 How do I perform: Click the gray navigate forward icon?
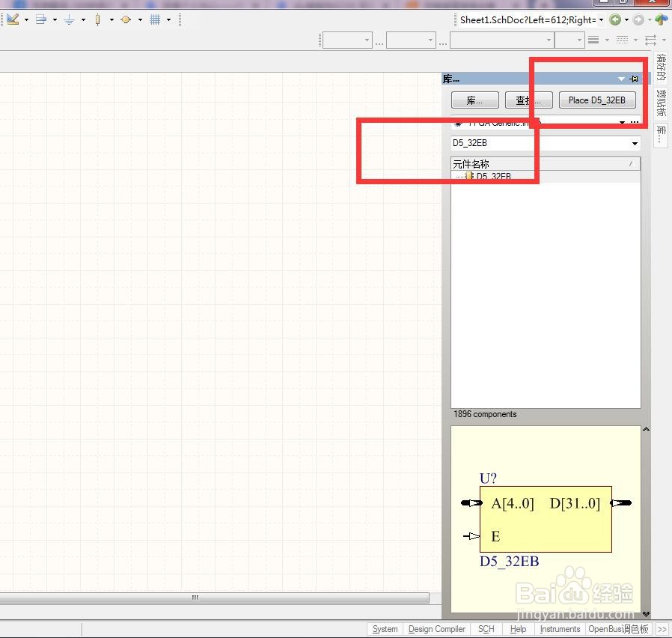coord(638,19)
